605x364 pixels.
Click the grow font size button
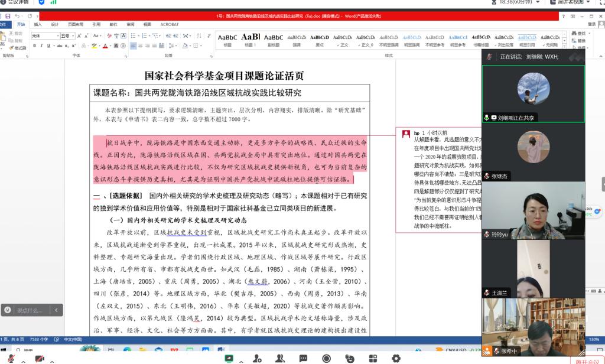pos(79,36)
